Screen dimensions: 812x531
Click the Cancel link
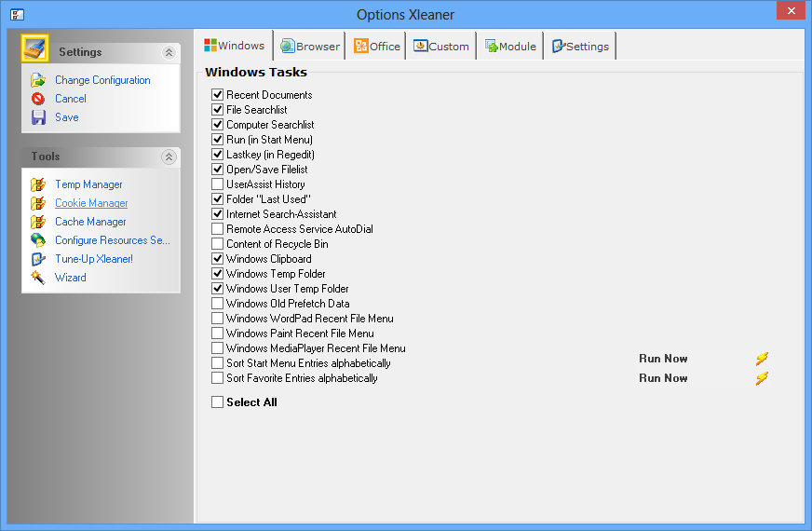click(x=71, y=99)
